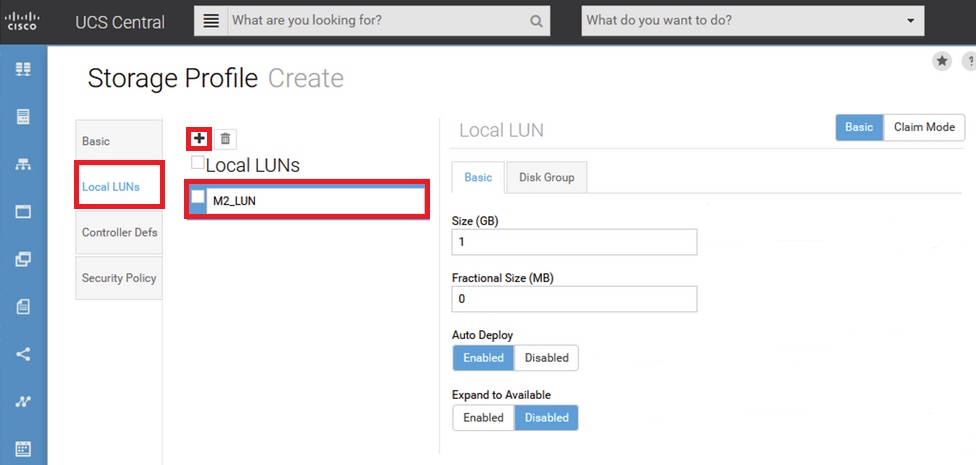Click the help question mark icon
976x465 pixels.
click(x=970, y=60)
